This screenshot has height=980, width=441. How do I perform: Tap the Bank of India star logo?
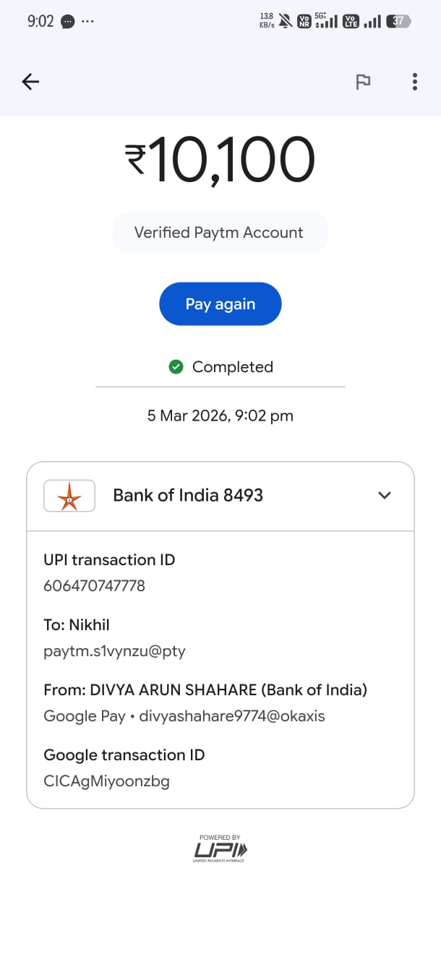[69, 496]
